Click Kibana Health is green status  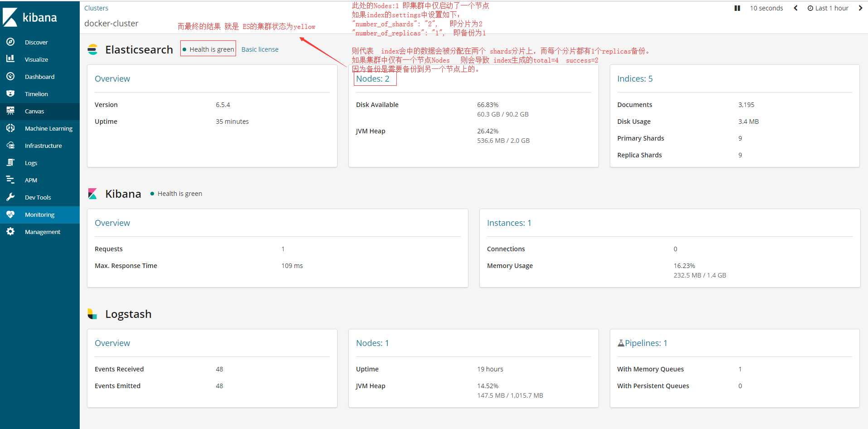(176, 194)
